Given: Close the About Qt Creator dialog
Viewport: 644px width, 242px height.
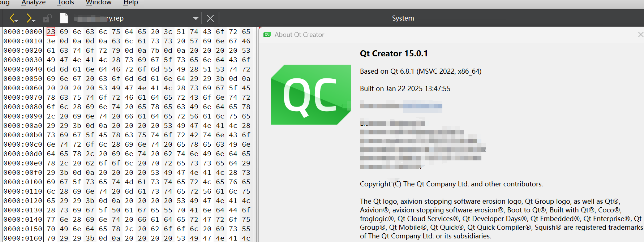Looking at the screenshot, I should coord(640,35).
